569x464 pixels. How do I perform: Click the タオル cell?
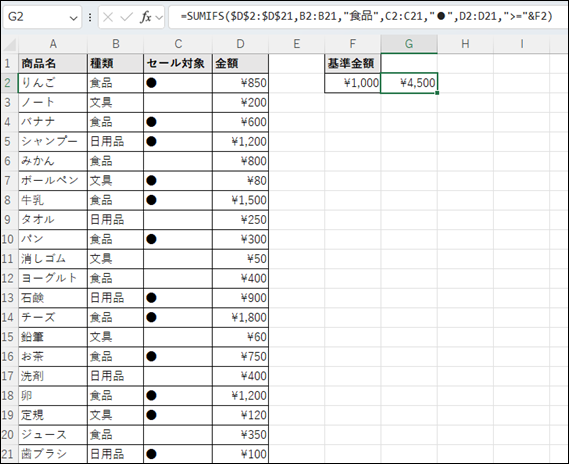[53, 220]
